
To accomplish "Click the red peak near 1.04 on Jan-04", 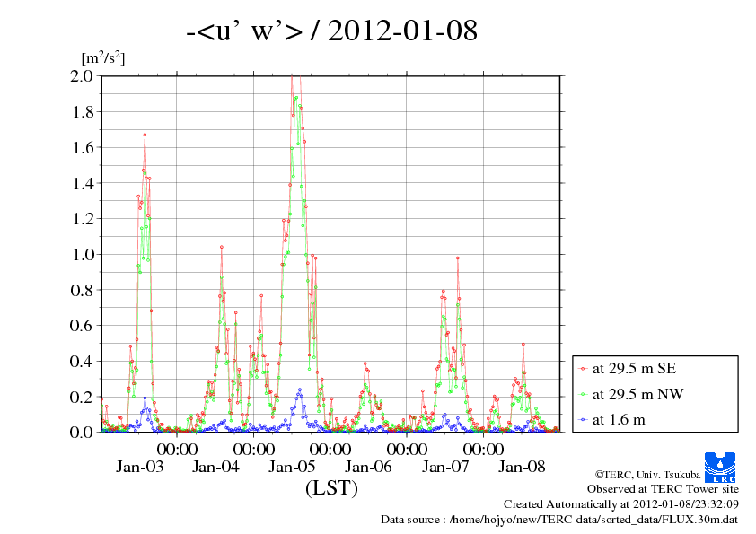I will [221, 247].
